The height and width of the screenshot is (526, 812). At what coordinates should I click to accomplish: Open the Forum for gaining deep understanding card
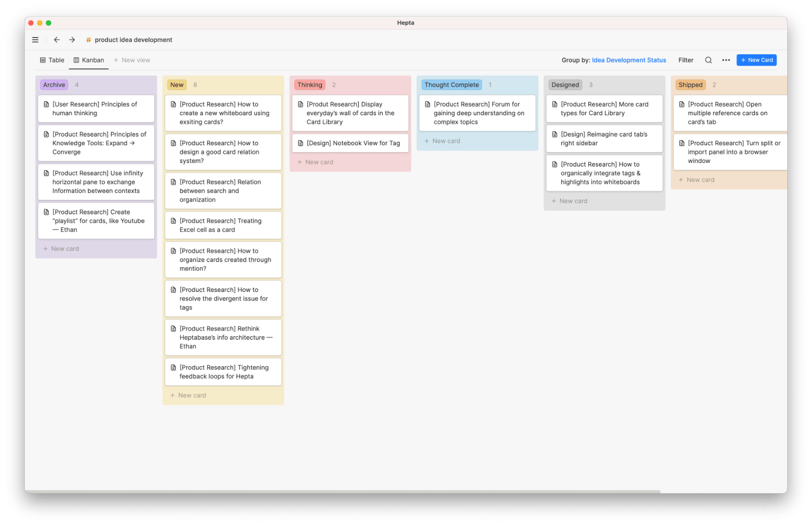click(x=477, y=113)
